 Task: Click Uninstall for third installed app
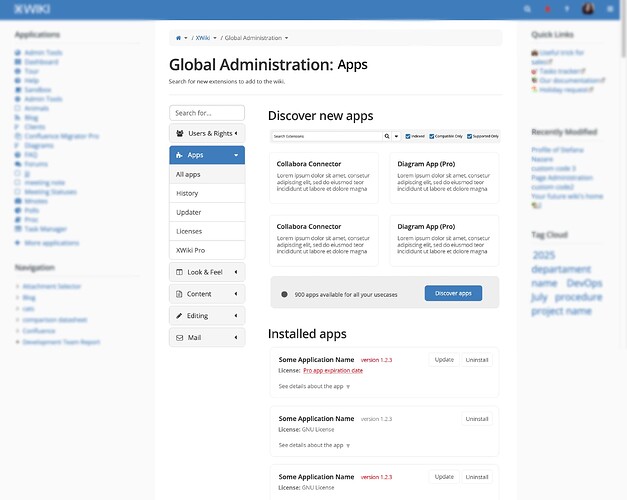point(477,477)
